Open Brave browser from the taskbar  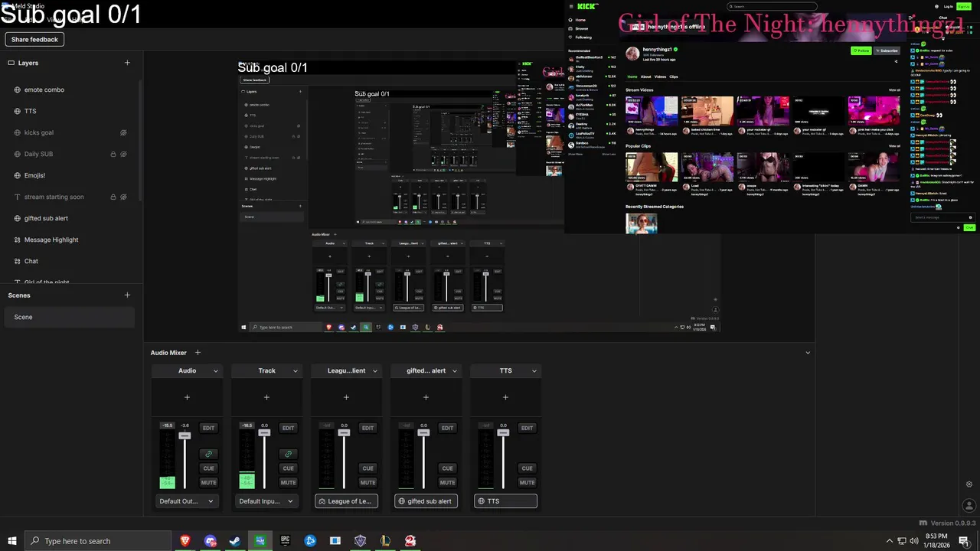coord(185,541)
